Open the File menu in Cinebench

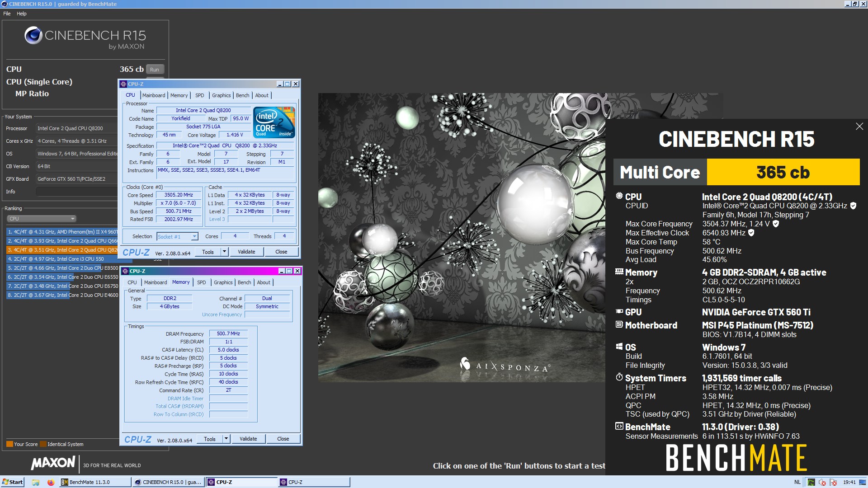7,14
